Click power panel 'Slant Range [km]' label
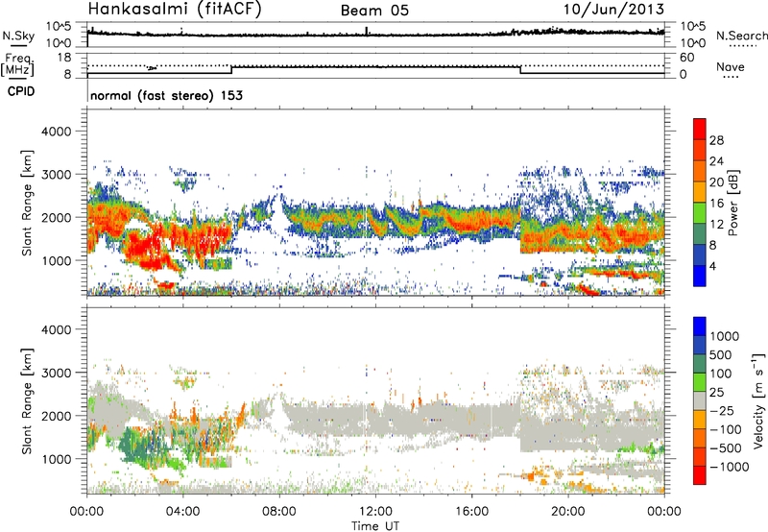 (27, 203)
